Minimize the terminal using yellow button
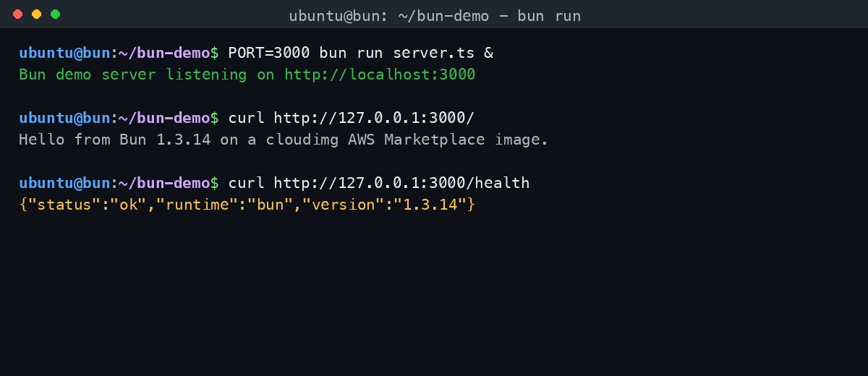This screenshot has width=868, height=376. 36,14
